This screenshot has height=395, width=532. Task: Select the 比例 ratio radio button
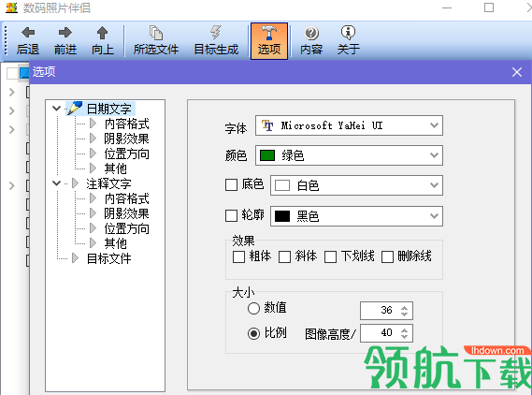click(253, 333)
